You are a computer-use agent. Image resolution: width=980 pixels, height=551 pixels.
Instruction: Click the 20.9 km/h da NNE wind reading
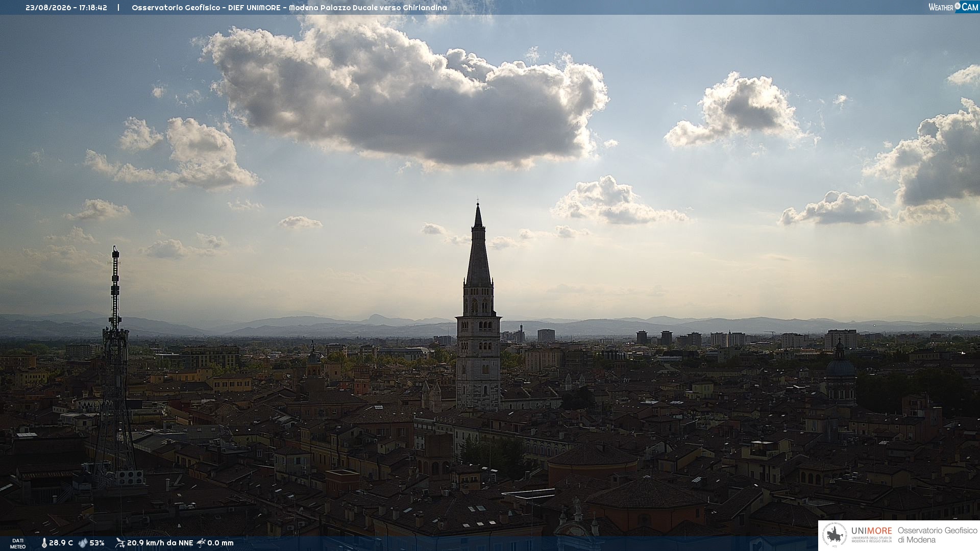(x=160, y=543)
